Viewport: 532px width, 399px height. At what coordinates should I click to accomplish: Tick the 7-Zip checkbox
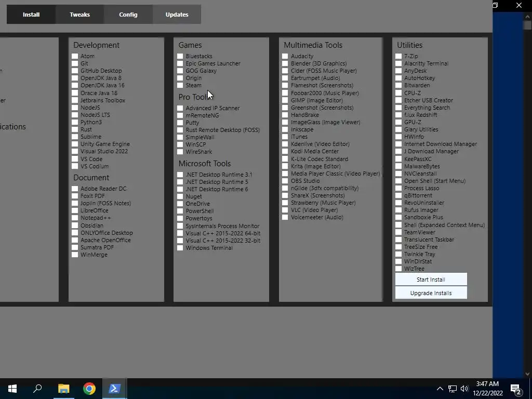click(x=398, y=56)
